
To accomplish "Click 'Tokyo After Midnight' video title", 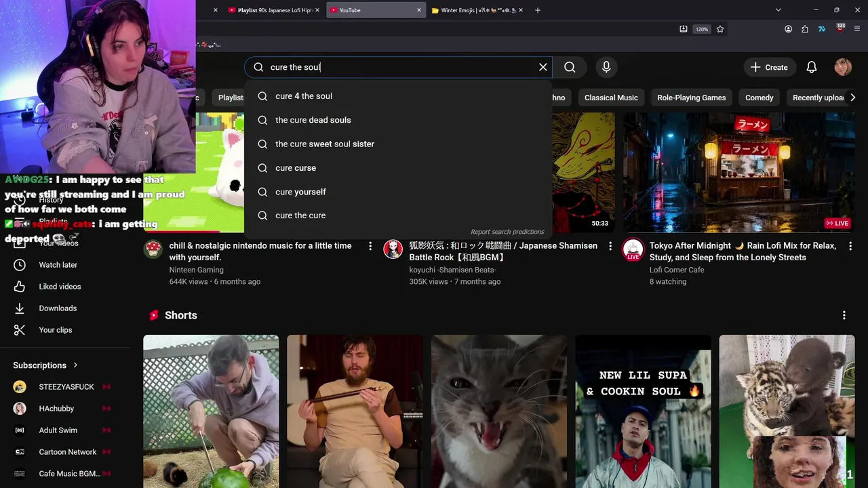I will 743,251.
